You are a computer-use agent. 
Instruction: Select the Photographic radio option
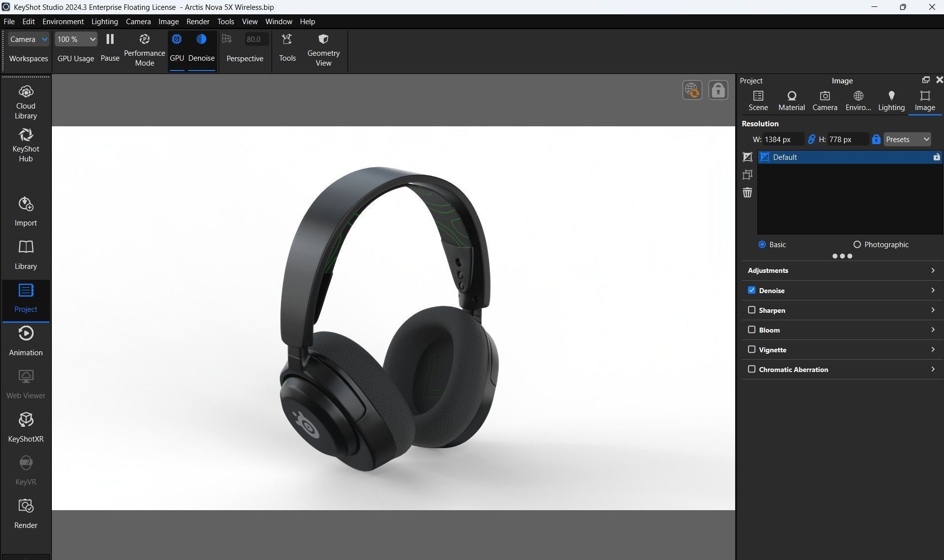pos(857,244)
